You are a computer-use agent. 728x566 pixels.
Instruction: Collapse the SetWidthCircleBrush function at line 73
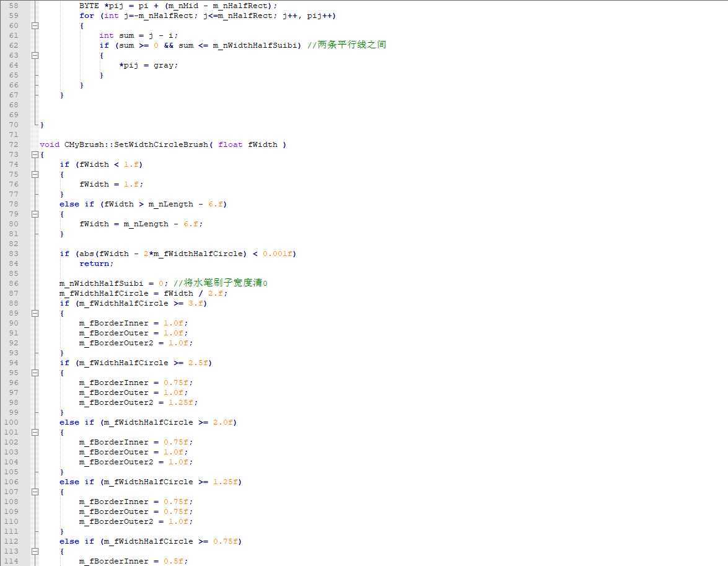click(35, 154)
